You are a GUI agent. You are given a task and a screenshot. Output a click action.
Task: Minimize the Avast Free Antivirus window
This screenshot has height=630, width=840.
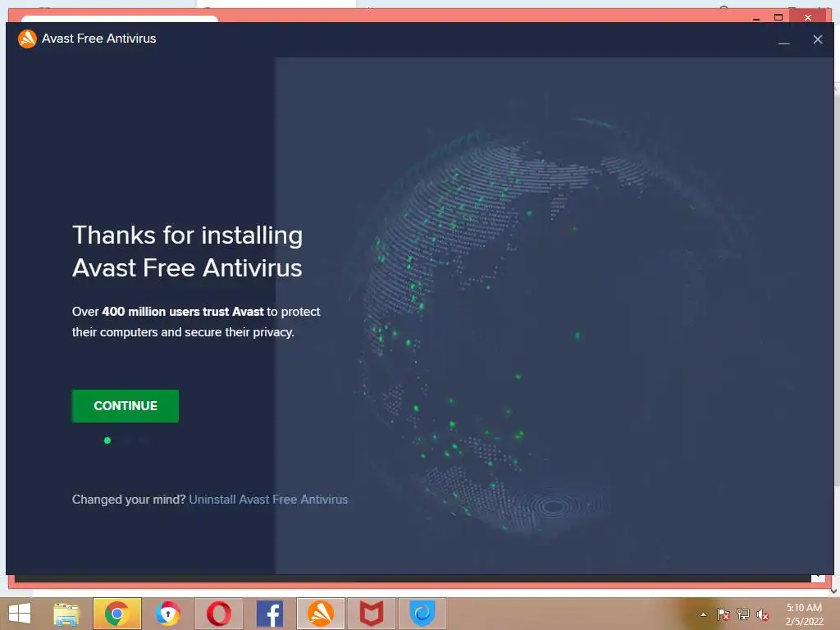click(x=783, y=39)
